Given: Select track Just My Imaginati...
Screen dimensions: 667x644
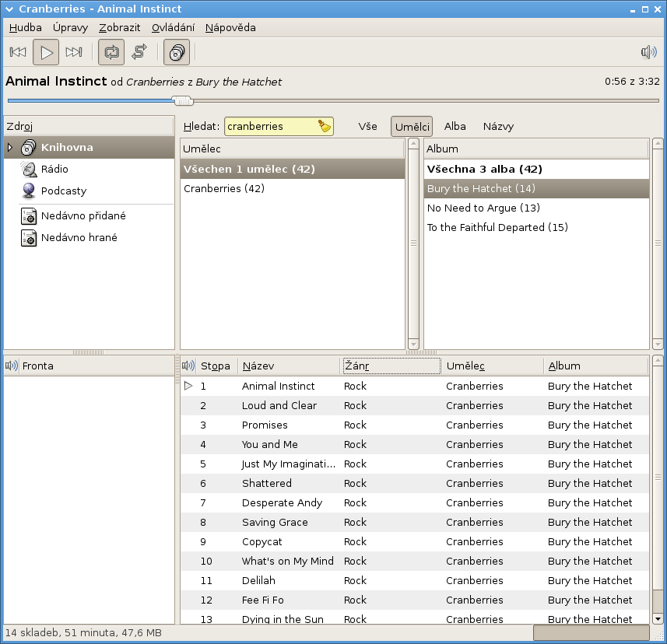Looking at the screenshot, I should point(415,464).
